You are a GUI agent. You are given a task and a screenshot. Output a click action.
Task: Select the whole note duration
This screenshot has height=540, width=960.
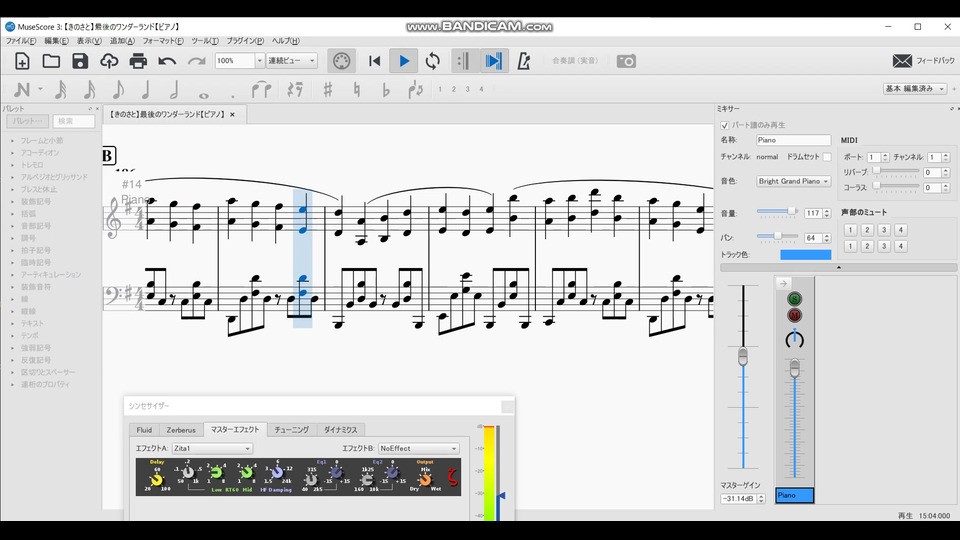tap(204, 95)
